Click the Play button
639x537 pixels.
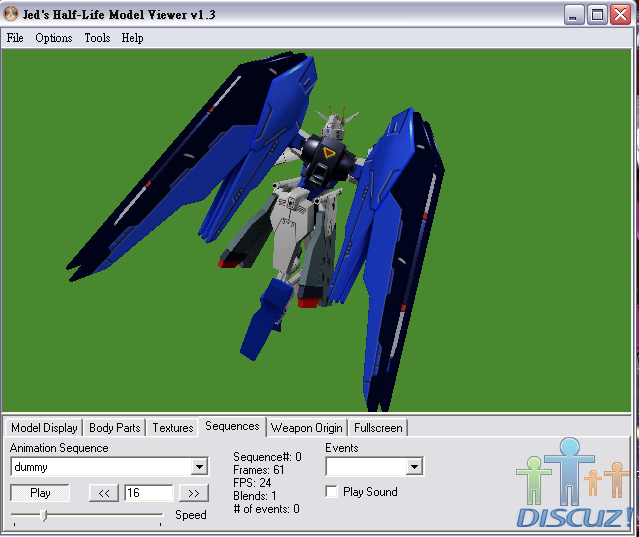click(40, 493)
